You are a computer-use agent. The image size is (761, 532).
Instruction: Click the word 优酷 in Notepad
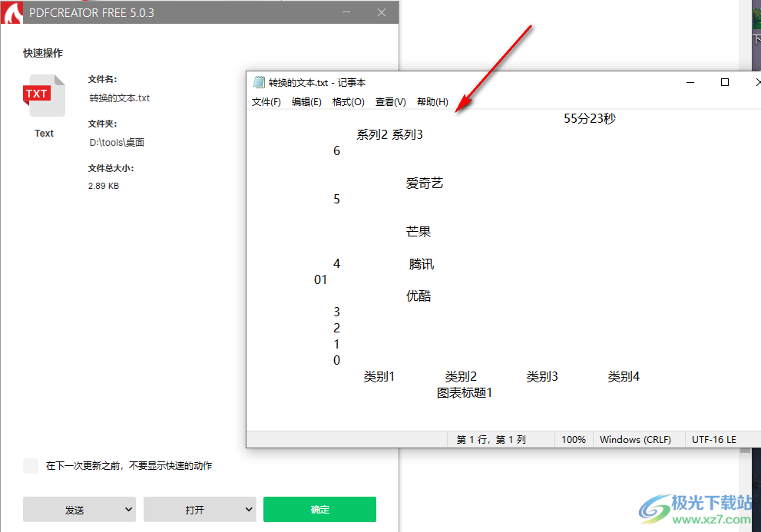tap(419, 296)
